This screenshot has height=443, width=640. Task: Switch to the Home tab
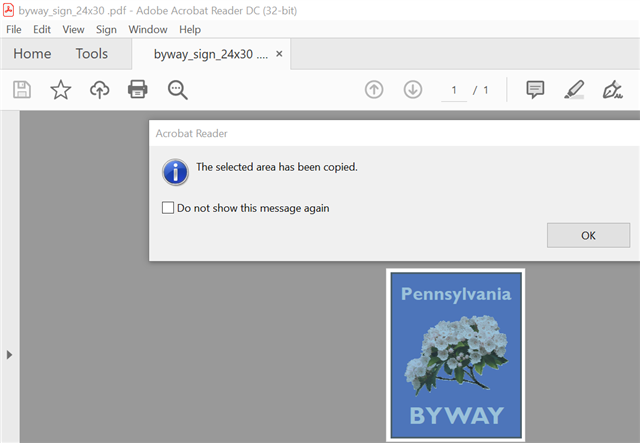pyautogui.click(x=32, y=53)
